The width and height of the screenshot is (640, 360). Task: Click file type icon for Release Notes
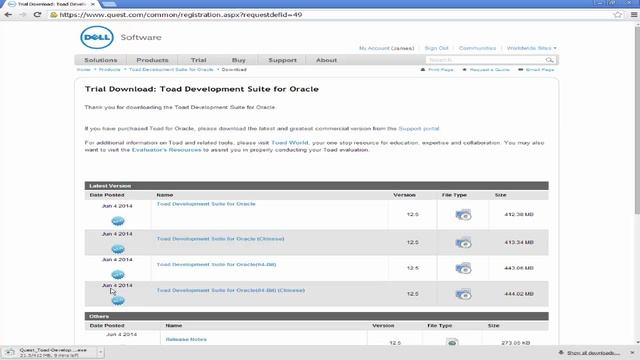452,342
